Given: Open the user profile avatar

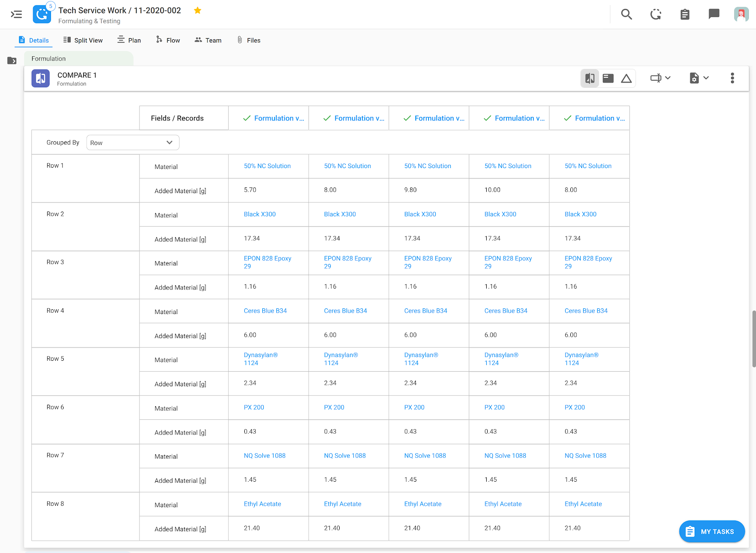Looking at the screenshot, I should [x=741, y=14].
